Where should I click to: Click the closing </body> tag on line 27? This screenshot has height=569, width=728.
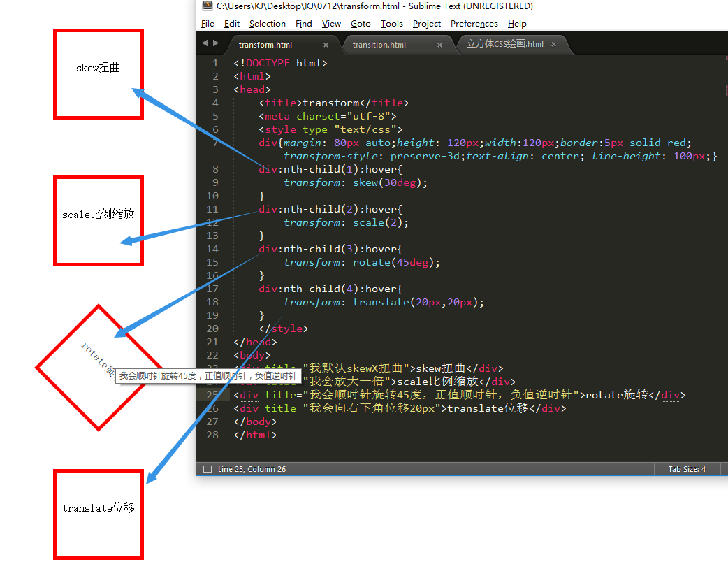(255, 422)
